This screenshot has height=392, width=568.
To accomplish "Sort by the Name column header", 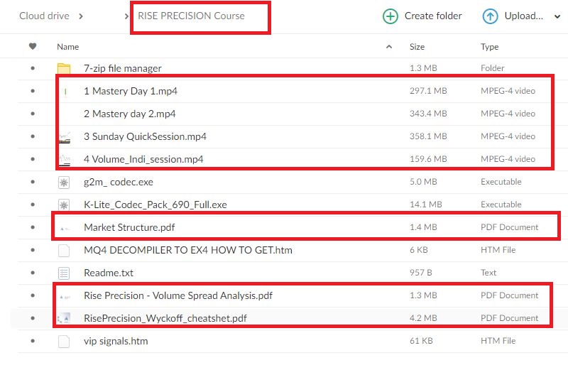I will coord(67,47).
